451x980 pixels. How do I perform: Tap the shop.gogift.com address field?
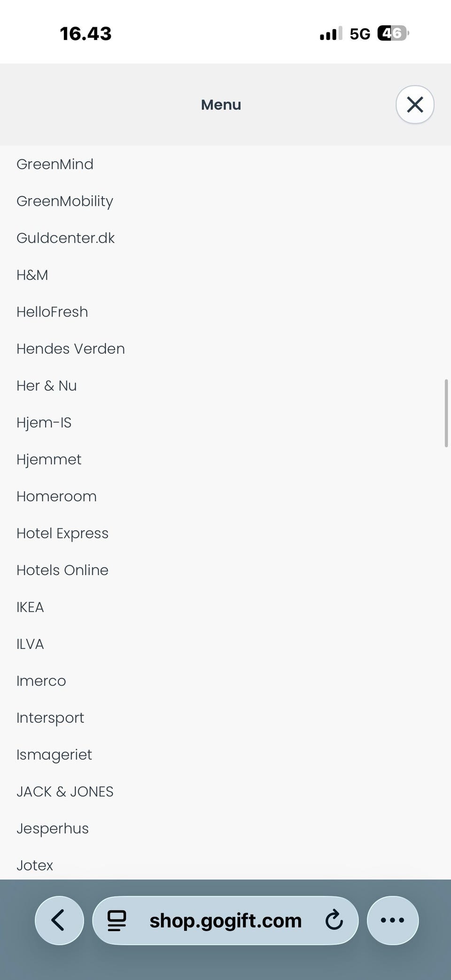[225, 920]
